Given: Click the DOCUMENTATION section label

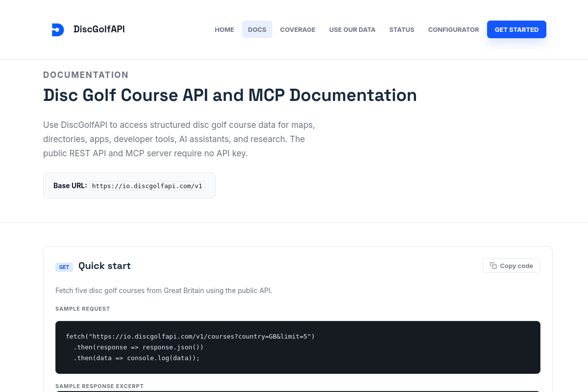Looking at the screenshot, I should coord(86,75).
